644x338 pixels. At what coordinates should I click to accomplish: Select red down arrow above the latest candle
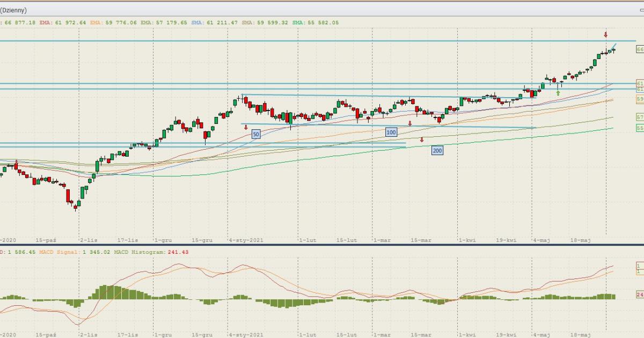[606, 35]
